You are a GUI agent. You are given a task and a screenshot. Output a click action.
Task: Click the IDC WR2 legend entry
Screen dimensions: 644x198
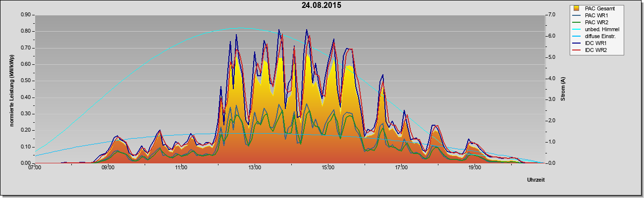[x=590, y=50]
